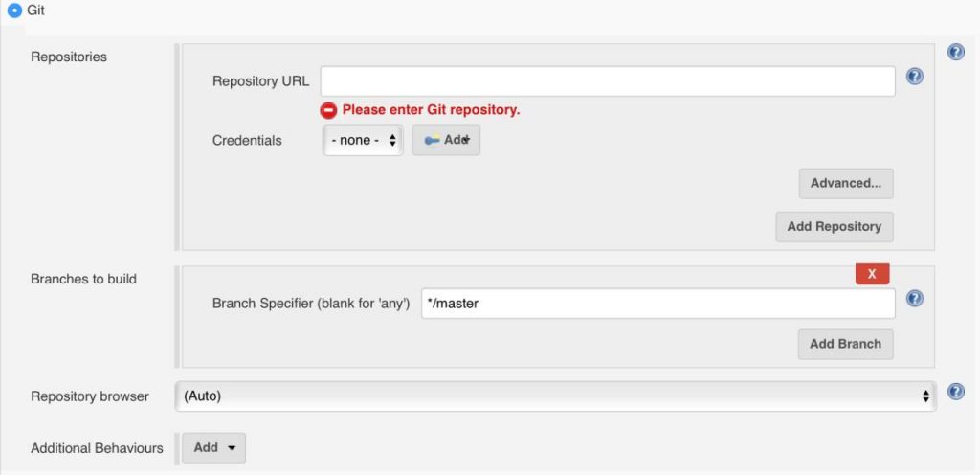This screenshot has width=980, height=475.
Task: Remove the branch with the red X
Action: click(872, 274)
